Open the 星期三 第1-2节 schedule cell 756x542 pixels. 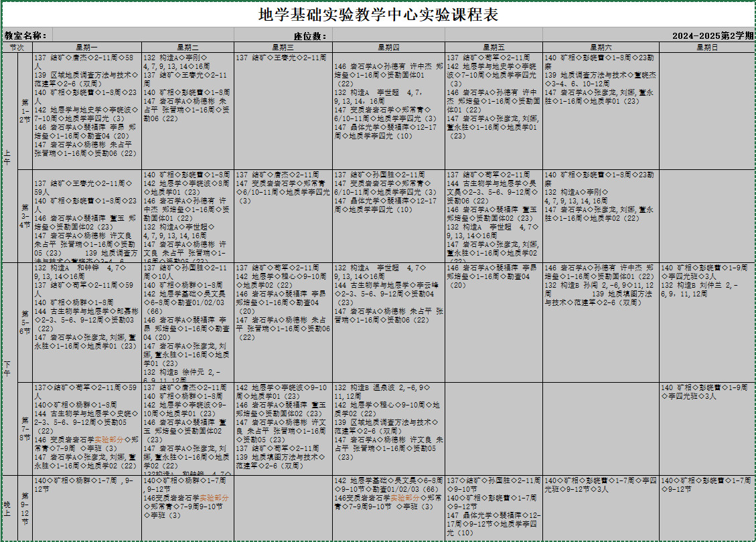pyautogui.click(x=283, y=111)
